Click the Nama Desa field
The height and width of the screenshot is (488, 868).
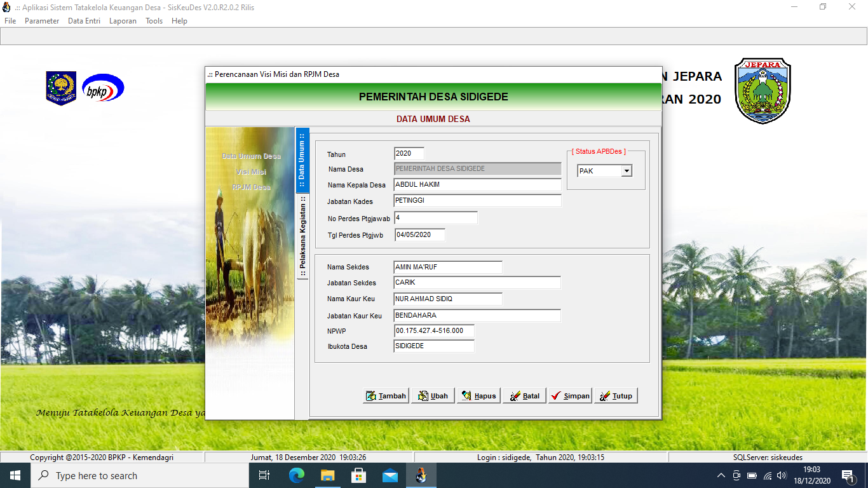pyautogui.click(x=477, y=169)
